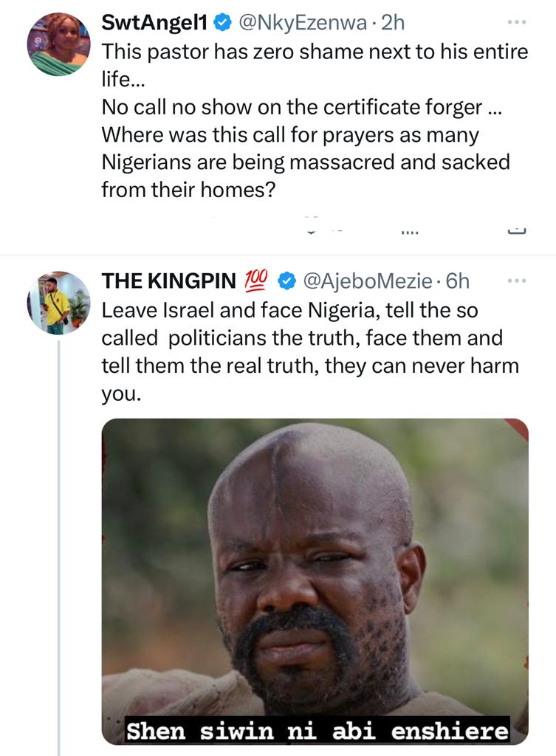Click the SwtAngel1 display name
The height and width of the screenshot is (756, 556).
154,24
